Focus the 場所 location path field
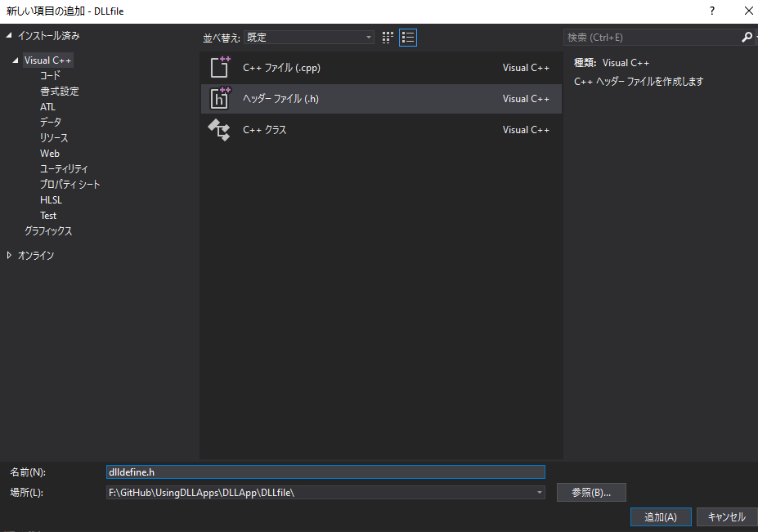The image size is (758, 532). pyautogui.click(x=325, y=493)
